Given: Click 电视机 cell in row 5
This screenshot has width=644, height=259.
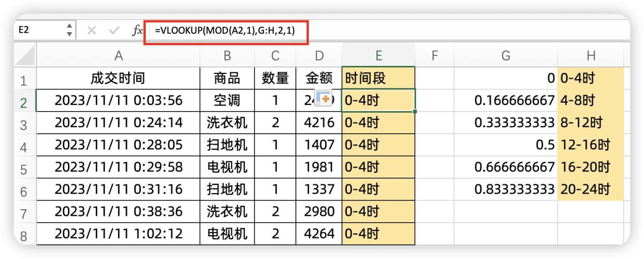Looking at the screenshot, I should point(227,168).
